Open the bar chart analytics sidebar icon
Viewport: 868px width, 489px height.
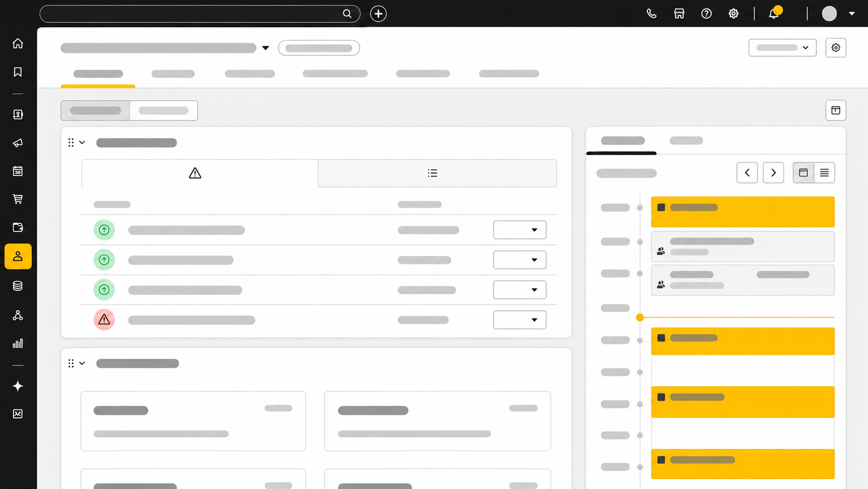click(18, 343)
